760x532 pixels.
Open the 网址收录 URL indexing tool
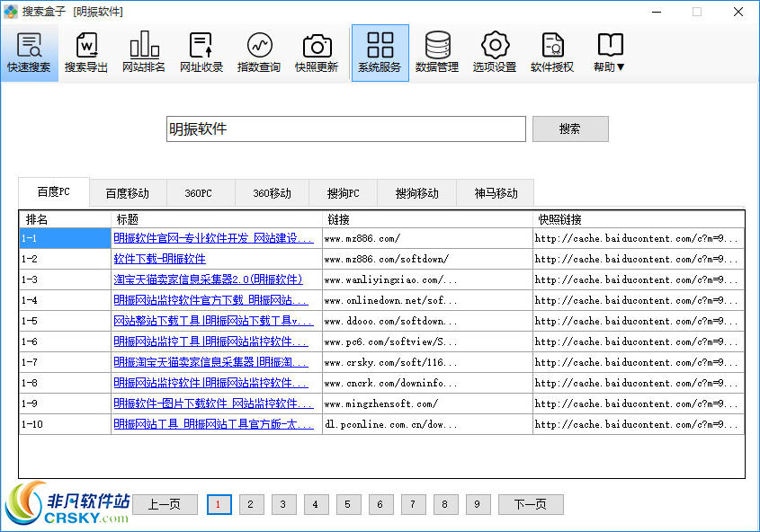tap(201, 53)
